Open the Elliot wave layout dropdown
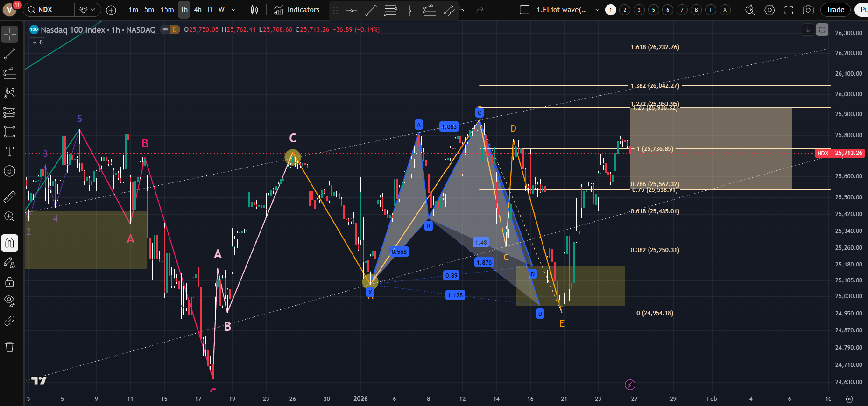868x406 pixels. click(597, 10)
